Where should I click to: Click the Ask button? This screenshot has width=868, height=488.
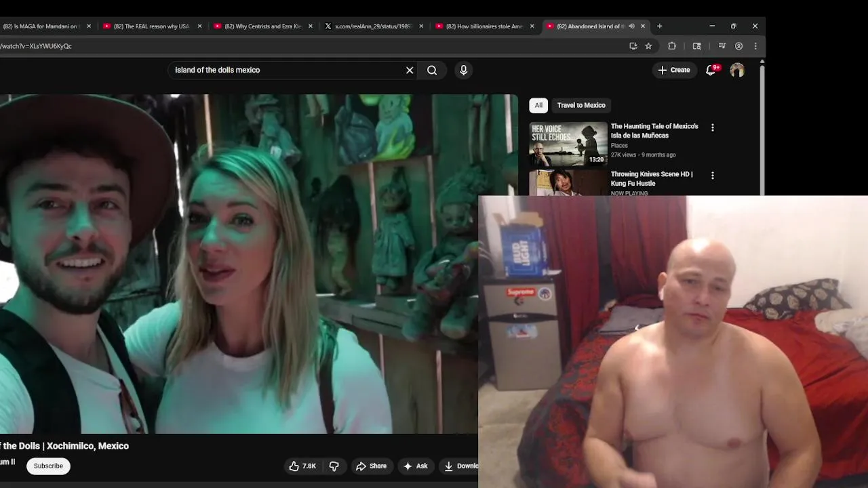click(x=415, y=466)
